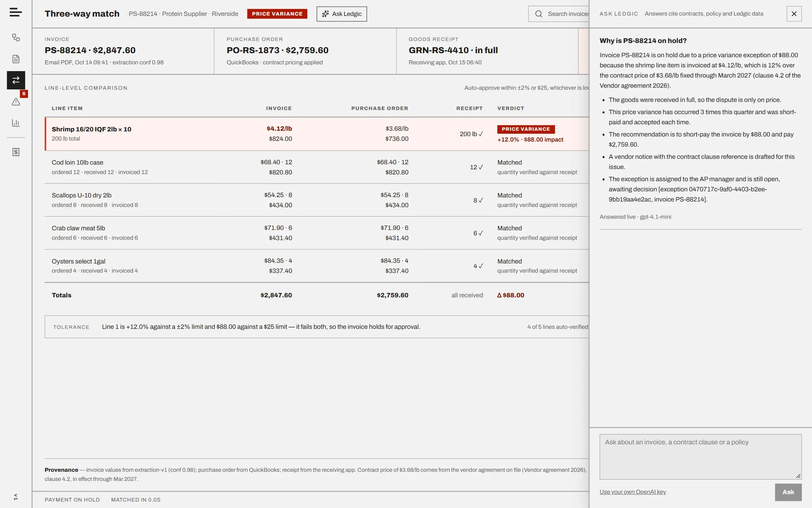
Task: Click the 200 lb ✓ receipt cell
Action: [x=471, y=134]
